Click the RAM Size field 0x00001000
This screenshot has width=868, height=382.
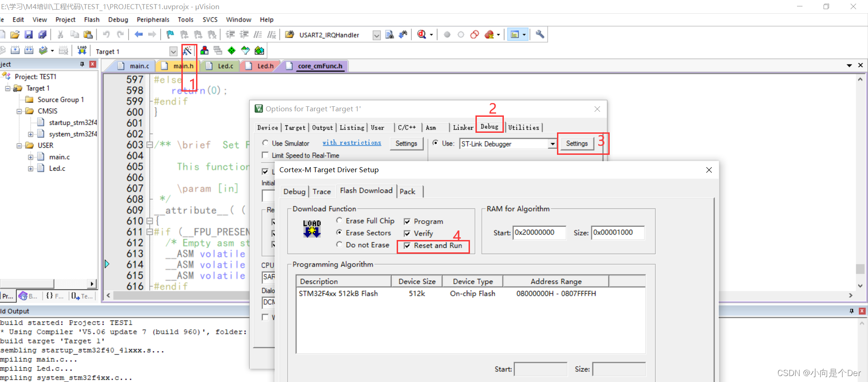click(x=617, y=233)
